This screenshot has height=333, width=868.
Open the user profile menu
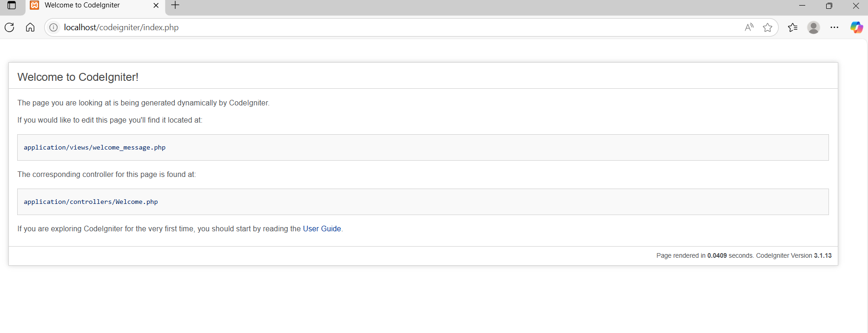click(813, 27)
